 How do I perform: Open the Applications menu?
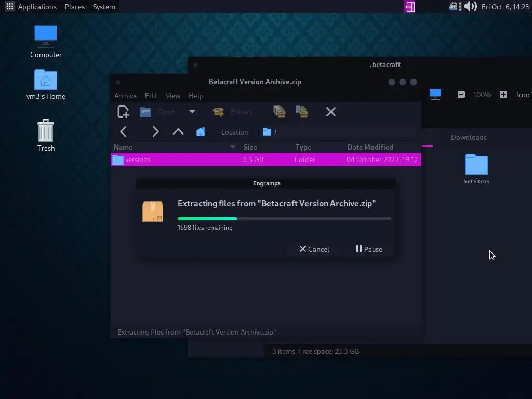[x=37, y=7]
